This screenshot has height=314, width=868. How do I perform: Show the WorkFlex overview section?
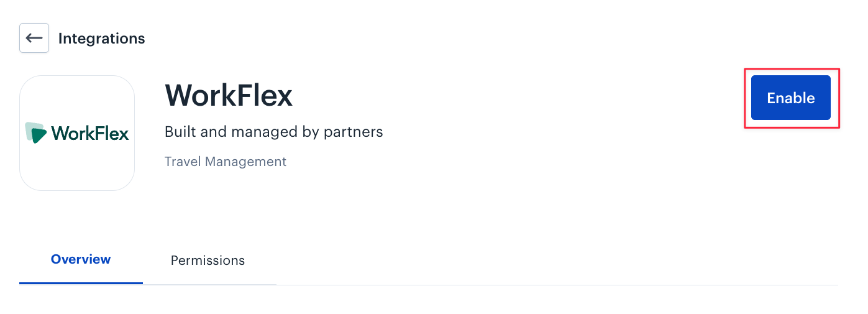[x=81, y=259]
